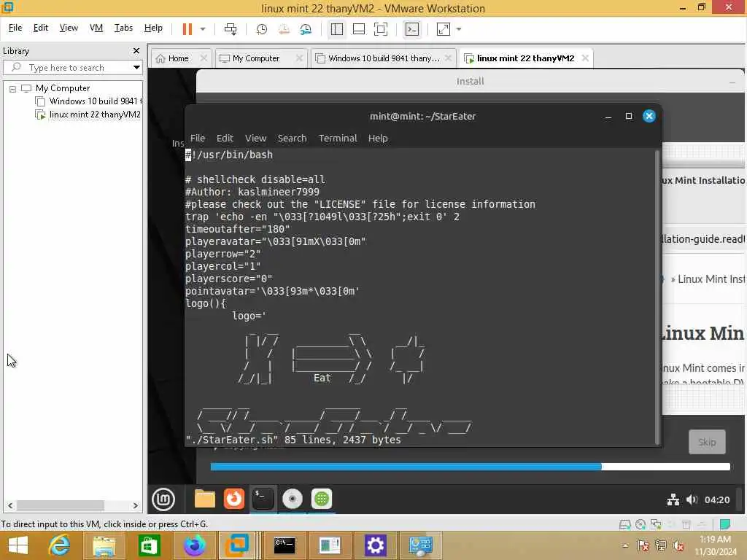Toggle the library sidebar view
747x560 pixels.
point(337,29)
